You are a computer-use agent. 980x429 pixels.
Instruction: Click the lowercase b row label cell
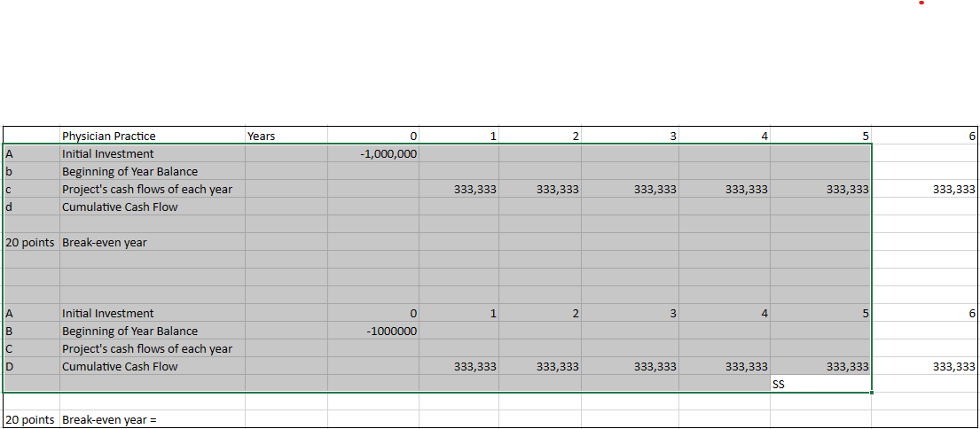31,171
